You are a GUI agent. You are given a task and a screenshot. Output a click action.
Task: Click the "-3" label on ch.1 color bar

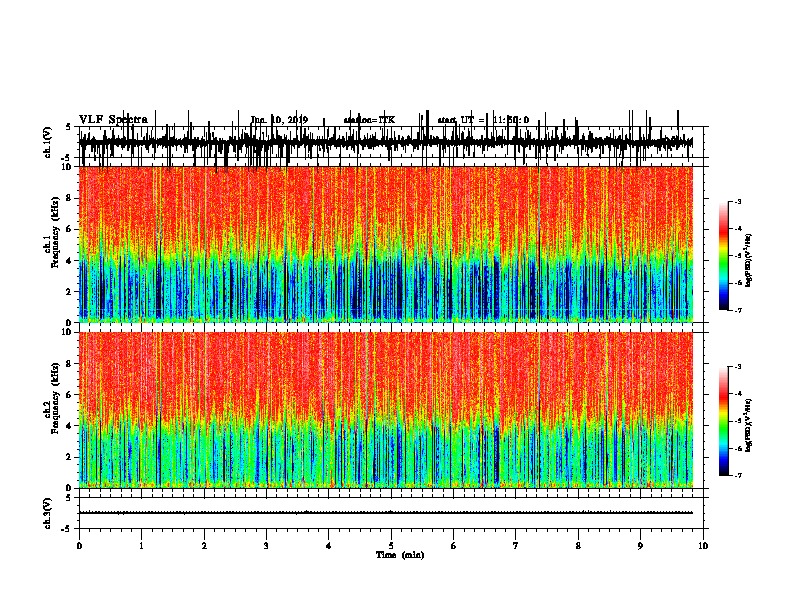738,202
